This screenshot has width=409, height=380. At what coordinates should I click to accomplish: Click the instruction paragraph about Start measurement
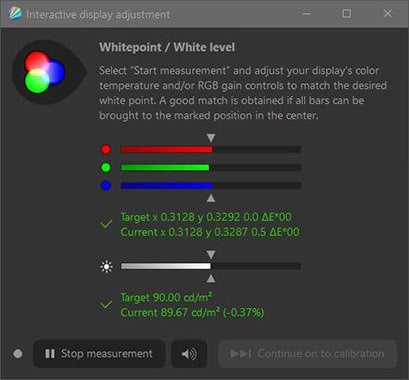point(243,93)
